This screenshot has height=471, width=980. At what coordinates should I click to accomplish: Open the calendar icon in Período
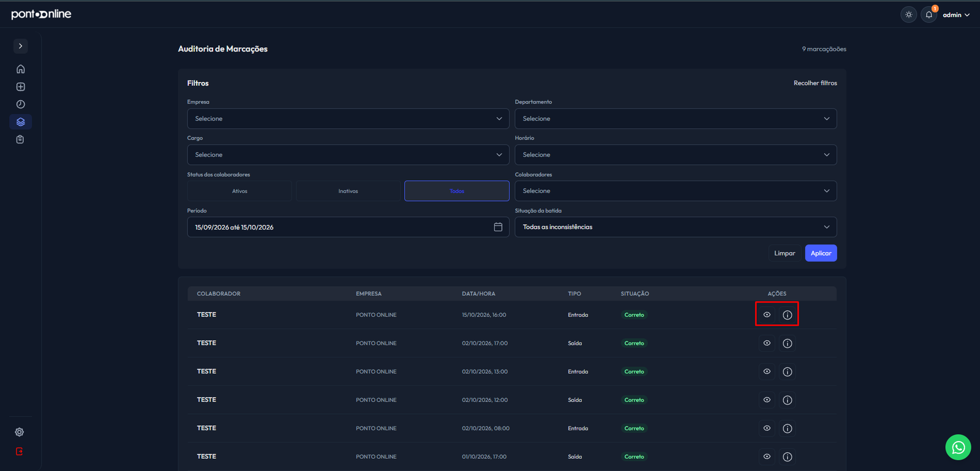pos(498,227)
